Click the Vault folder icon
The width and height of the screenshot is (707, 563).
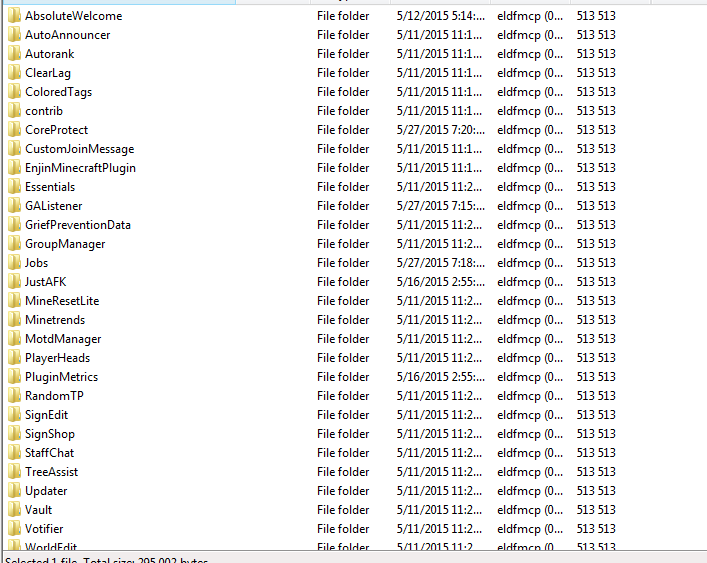(x=14, y=509)
